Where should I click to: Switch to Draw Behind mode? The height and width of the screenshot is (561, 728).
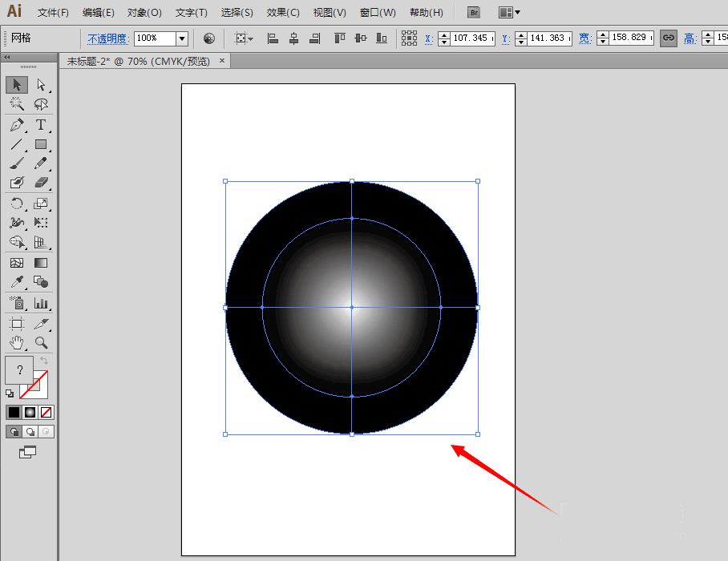pos(30,431)
